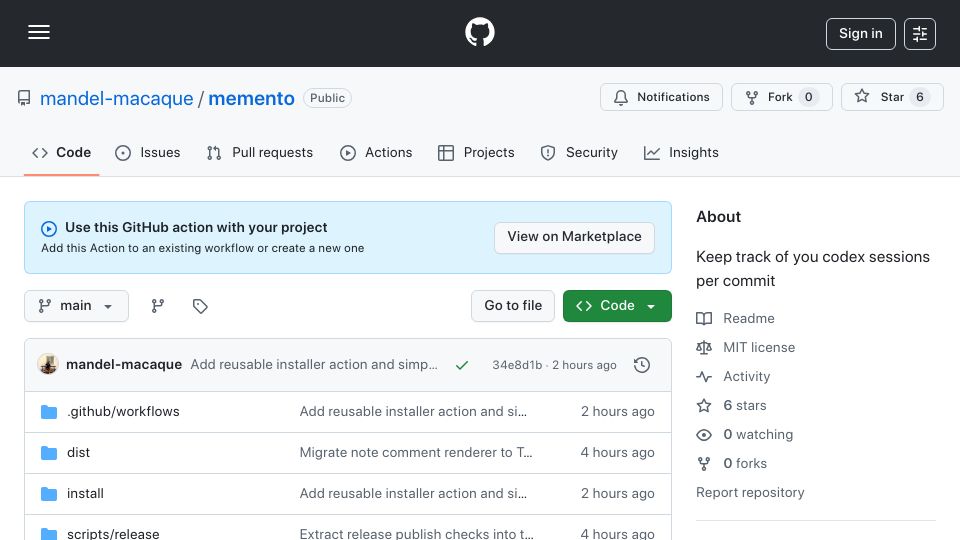Image resolution: width=960 pixels, height=540 pixels.
Task: Open the appearance settings sliders icon
Action: pos(920,34)
